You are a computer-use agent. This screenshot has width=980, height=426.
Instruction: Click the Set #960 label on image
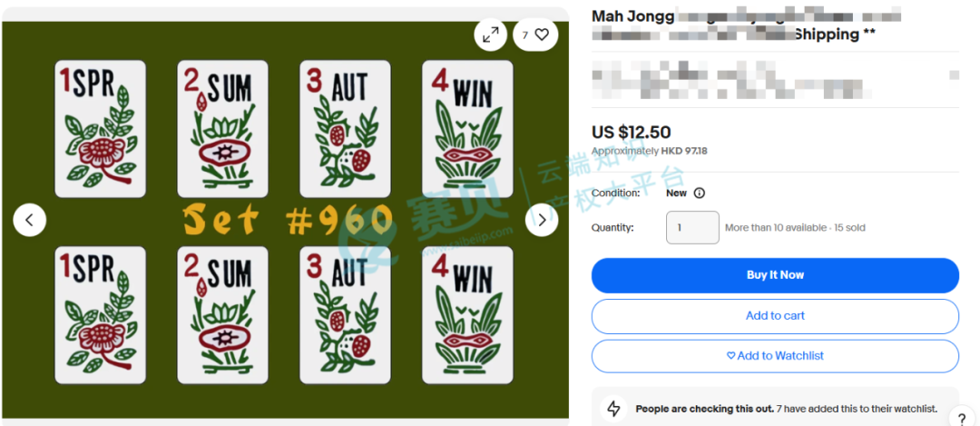tap(289, 220)
